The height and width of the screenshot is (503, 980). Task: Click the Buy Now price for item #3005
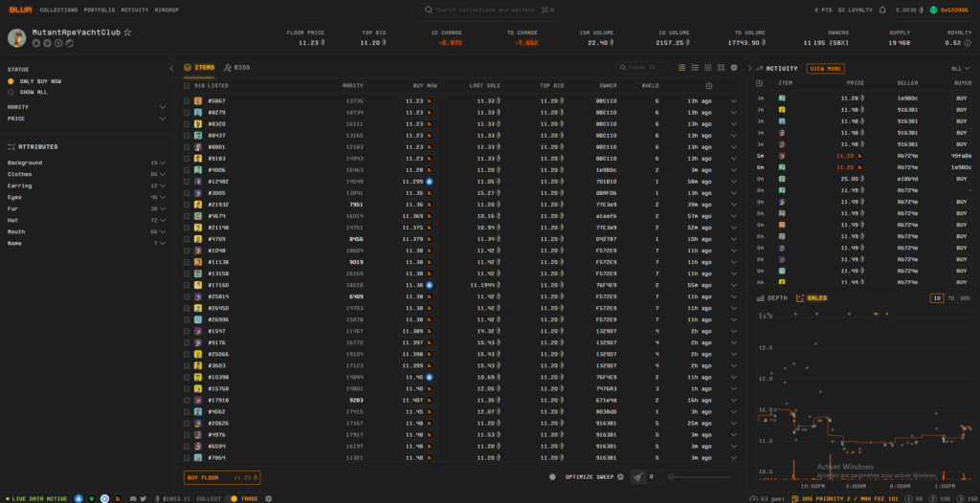click(x=418, y=193)
